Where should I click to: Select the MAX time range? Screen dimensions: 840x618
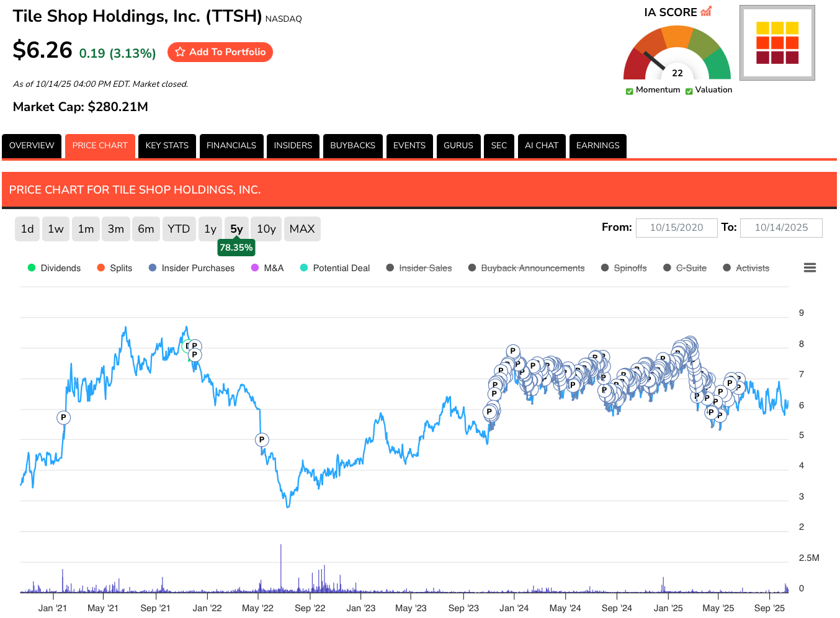click(302, 229)
